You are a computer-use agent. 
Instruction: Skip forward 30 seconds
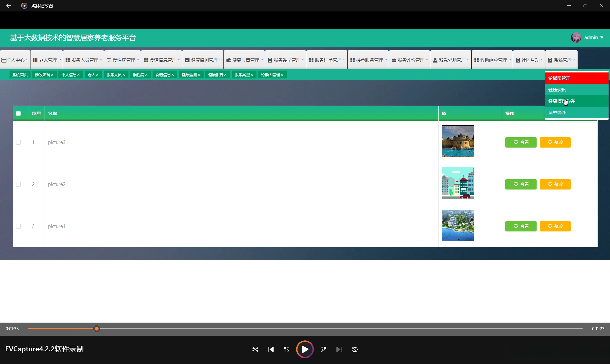coord(323,349)
